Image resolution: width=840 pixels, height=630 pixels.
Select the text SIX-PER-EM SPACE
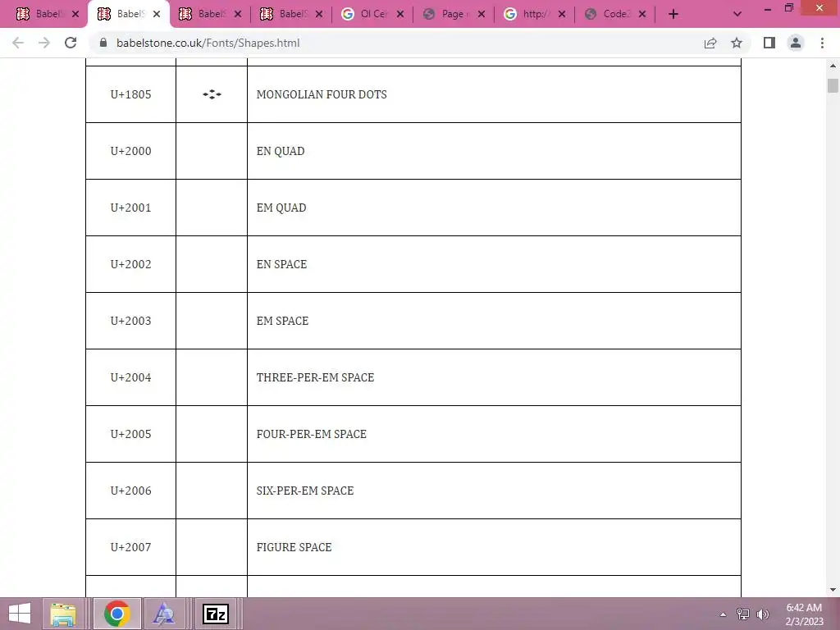tap(305, 491)
